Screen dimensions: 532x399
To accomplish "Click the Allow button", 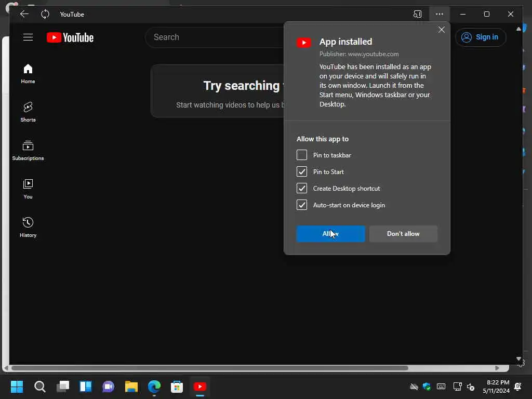I will point(331,234).
